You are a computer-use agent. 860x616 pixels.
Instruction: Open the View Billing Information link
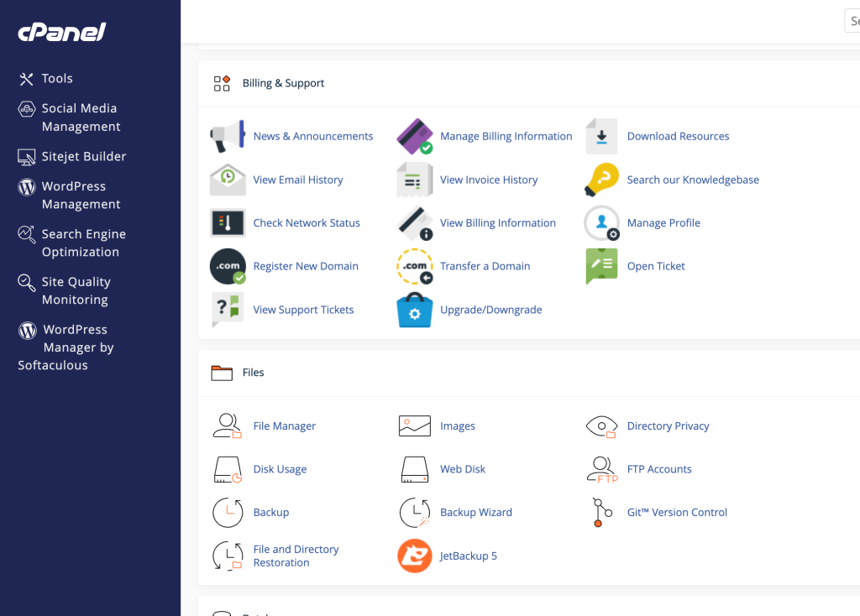point(497,223)
